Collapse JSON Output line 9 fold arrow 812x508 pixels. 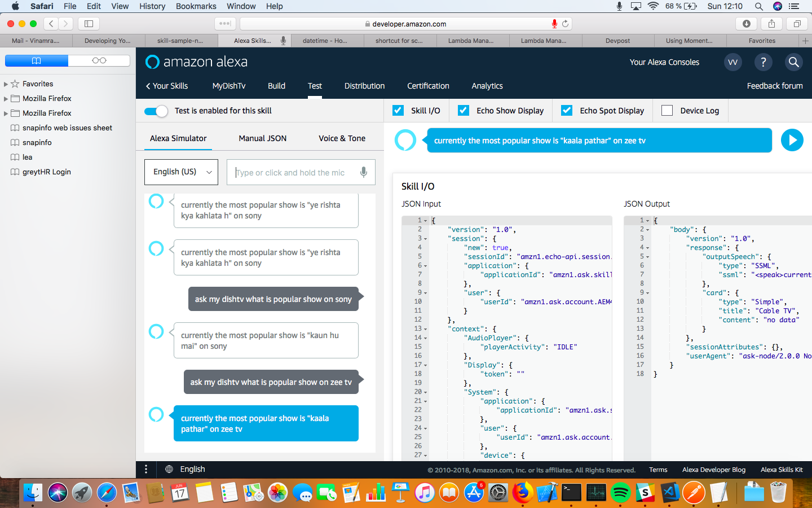point(648,293)
